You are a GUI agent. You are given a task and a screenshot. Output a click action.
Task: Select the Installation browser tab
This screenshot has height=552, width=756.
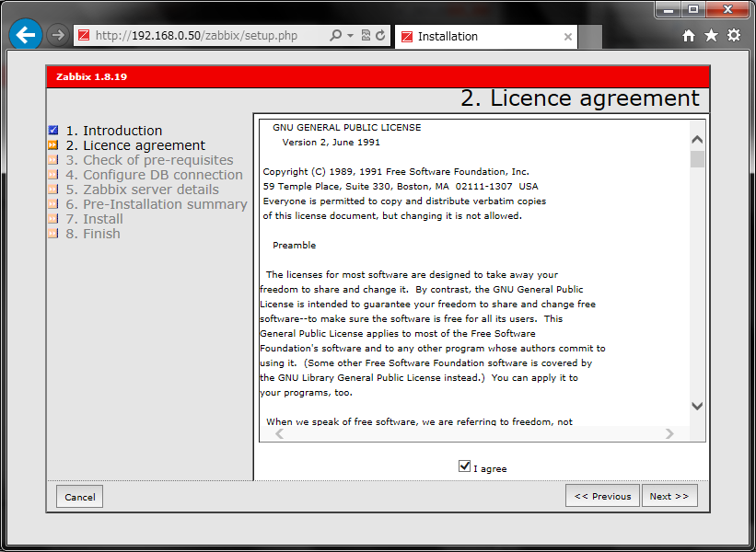click(x=486, y=37)
